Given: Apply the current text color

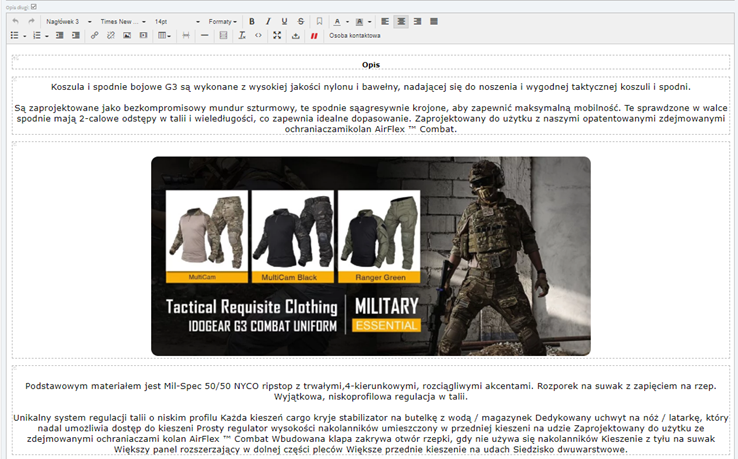Looking at the screenshot, I should tap(337, 21).
